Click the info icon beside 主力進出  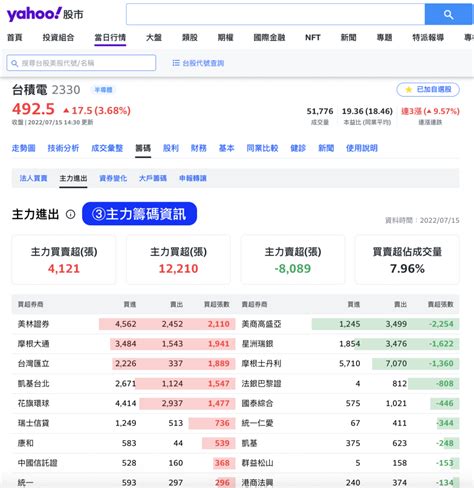(70, 214)
